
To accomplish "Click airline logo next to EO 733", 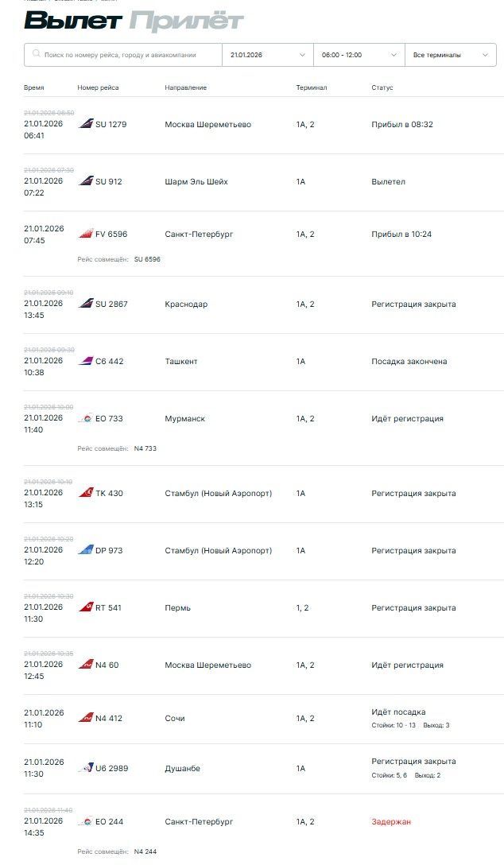I will tap(86, 418).
